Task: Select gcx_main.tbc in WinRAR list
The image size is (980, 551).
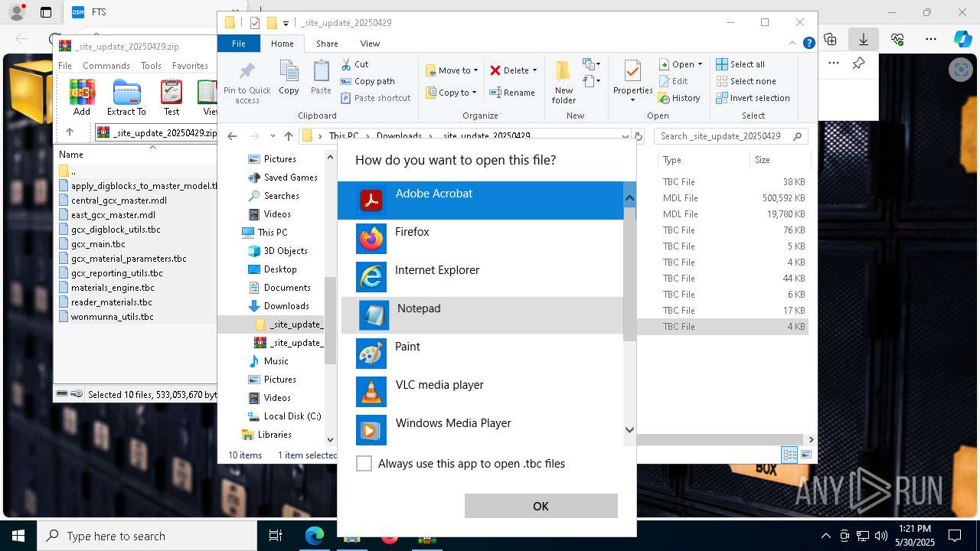Action: pyautogui.click(x=98, y=244)
